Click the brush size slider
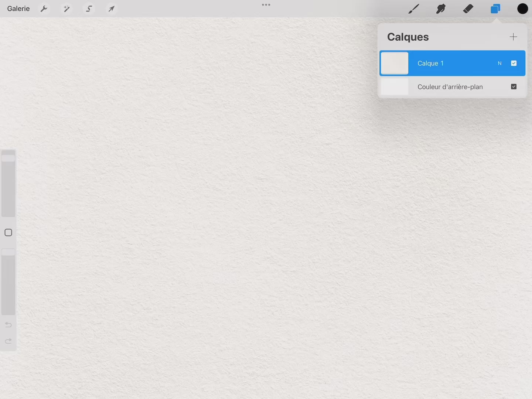This screenshot has width=532, height=399. 8,183
